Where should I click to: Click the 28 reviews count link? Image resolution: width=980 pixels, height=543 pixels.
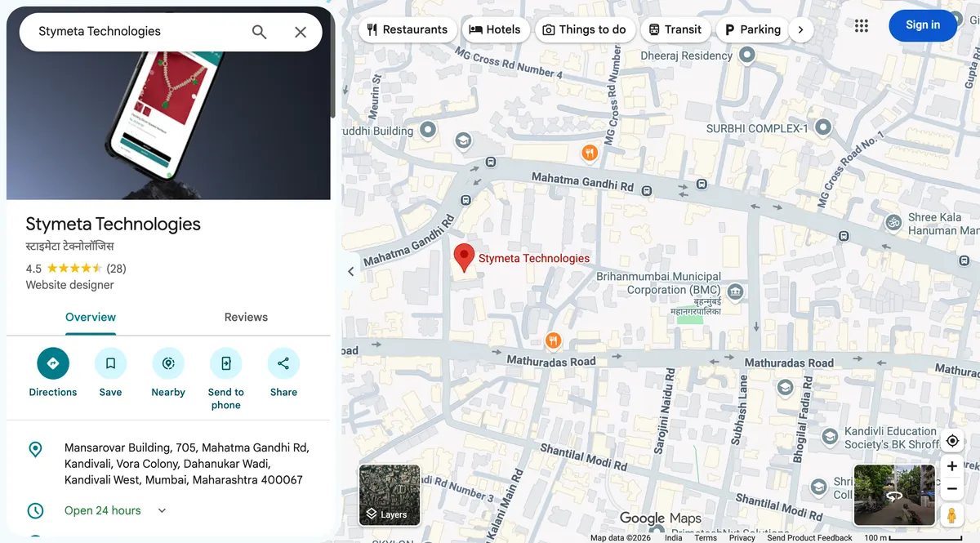[x=116, y=269]
